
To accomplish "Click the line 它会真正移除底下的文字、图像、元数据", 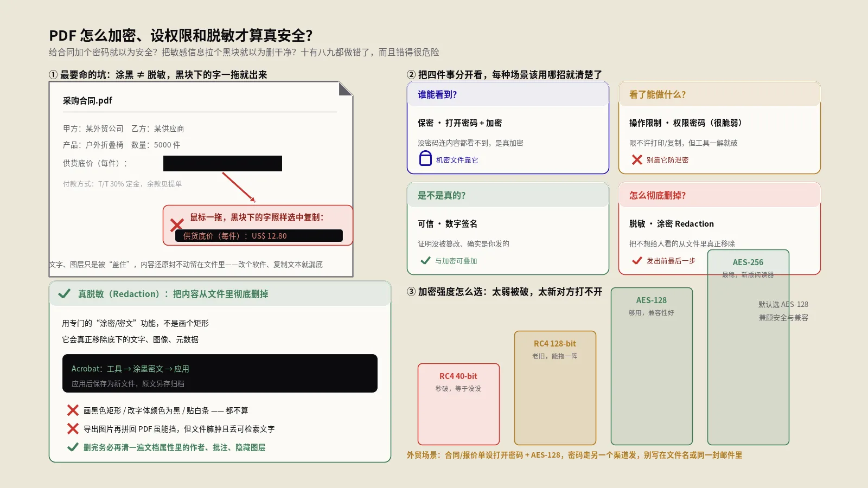I will (130, 339).
